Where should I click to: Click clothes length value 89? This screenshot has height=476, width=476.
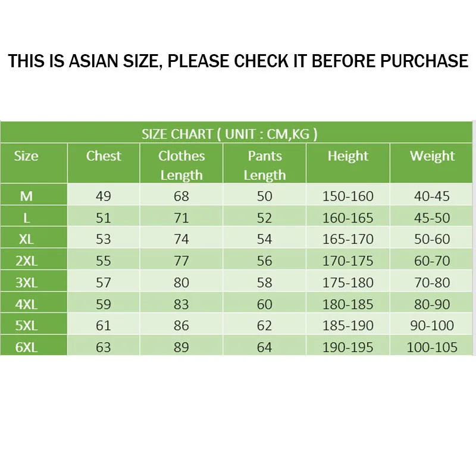point(181,347)
